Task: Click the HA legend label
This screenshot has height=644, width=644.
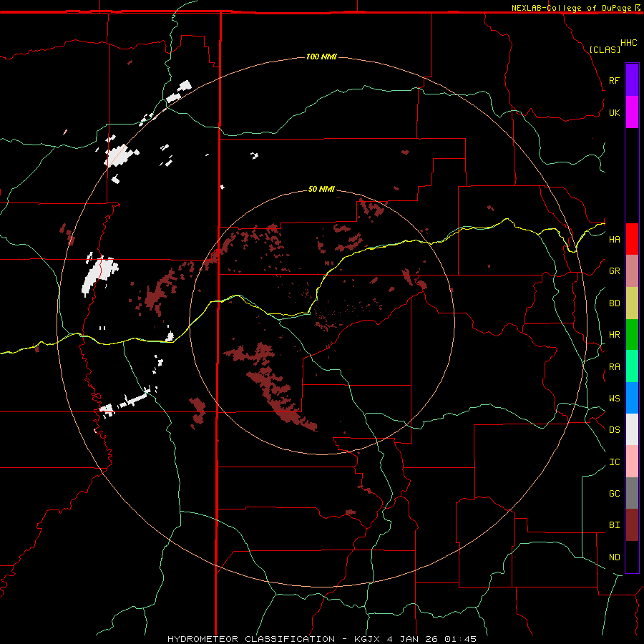Action: click(614, 239)
